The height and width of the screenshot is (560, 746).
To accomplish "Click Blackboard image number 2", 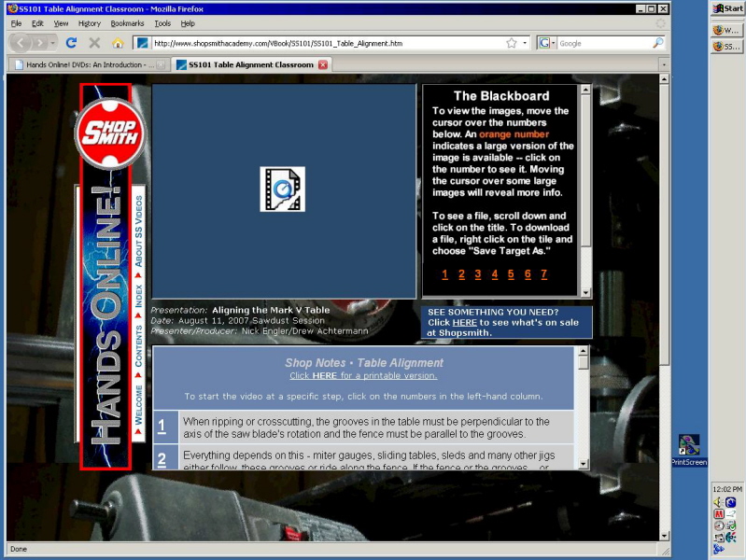I will click(461, 274).
